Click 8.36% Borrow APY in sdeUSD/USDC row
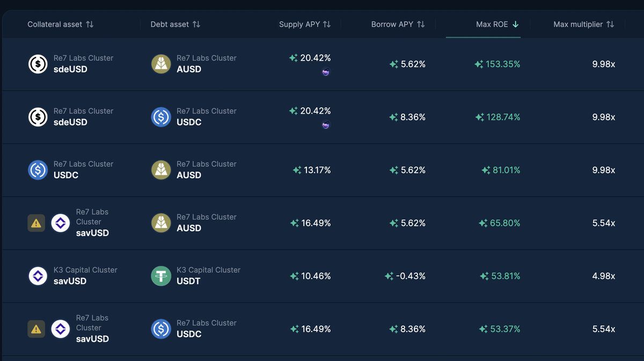644x361 pixels. pos(413,117)
